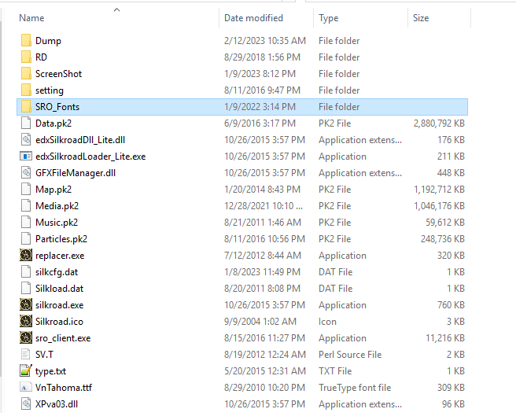Select the Dump folder name

(x=48, y=40)
